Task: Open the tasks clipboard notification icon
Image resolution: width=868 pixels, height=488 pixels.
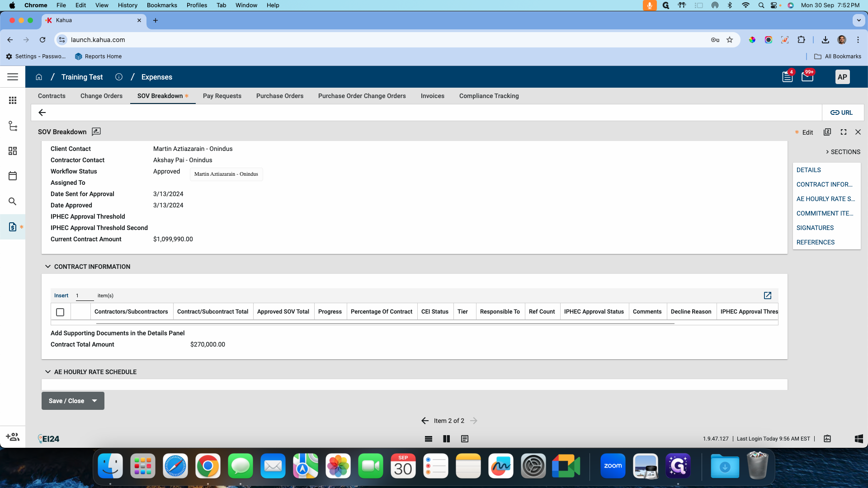Action: pyautogui.click(x=787, y=77)
